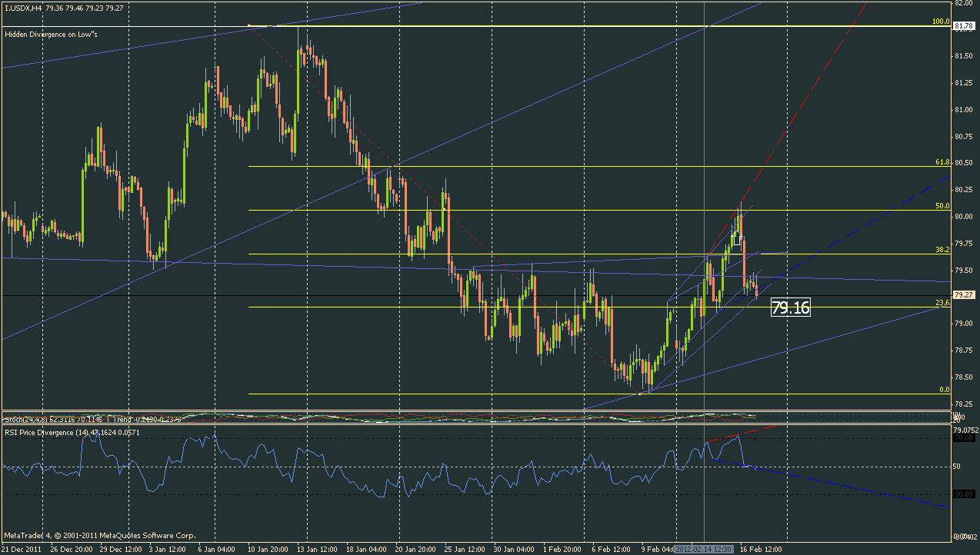This screenshot has height=555, width=980.
Task: Click the I.USDX,H4 symbol header text
Action: pyautogui.click(x=22, y=7)
